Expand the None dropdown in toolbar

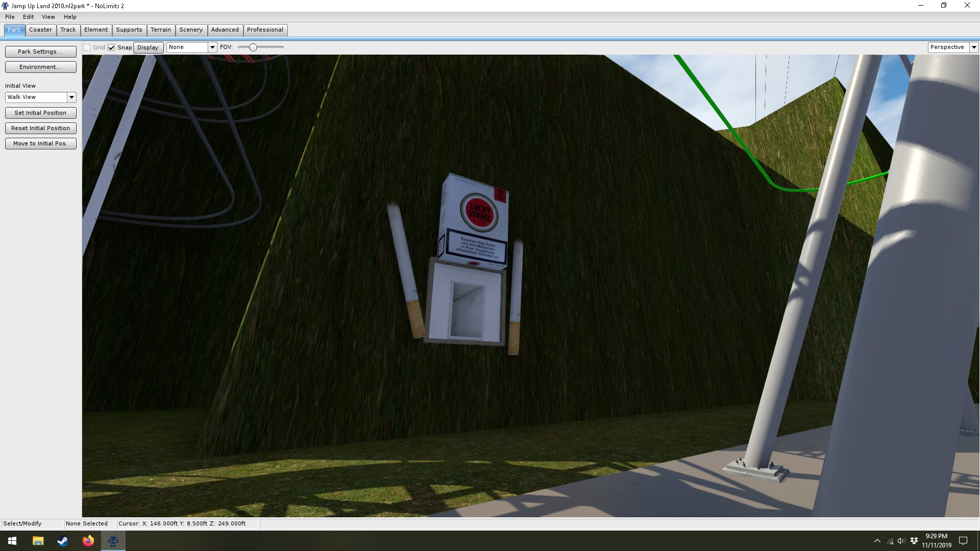point(212,47)
